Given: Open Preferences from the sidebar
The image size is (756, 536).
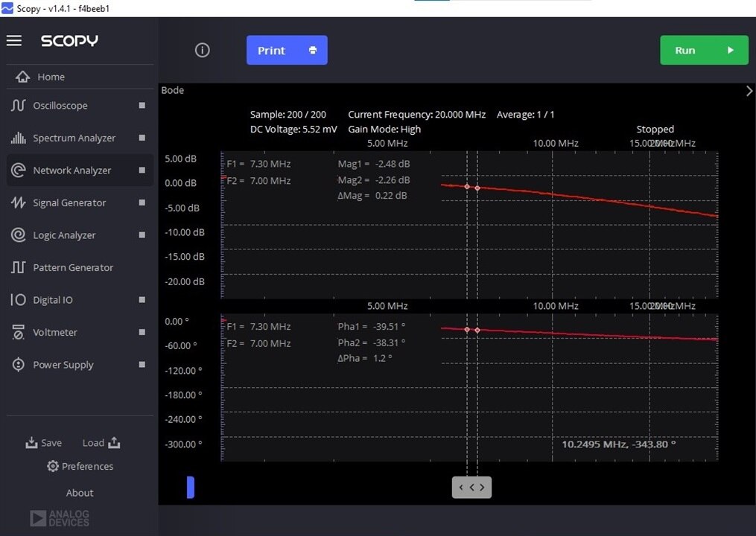Looking at the screenshot, I should pos(80,466).
